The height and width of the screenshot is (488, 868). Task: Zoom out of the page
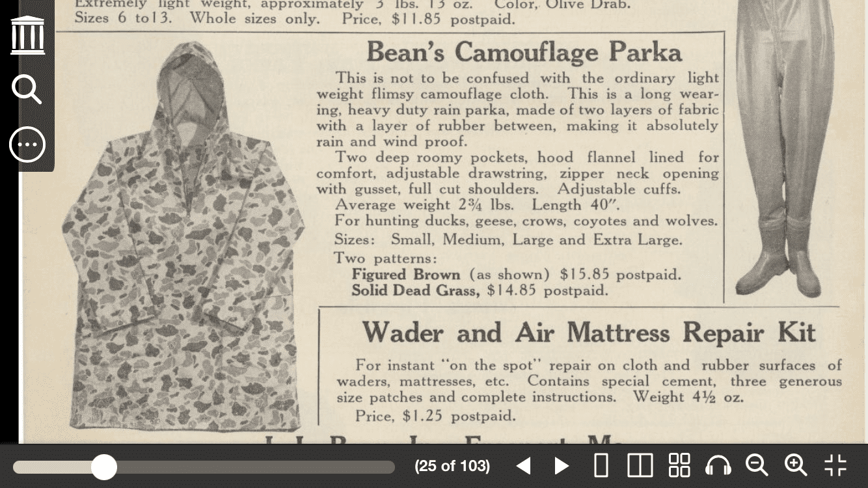click(x=757, y=466)
